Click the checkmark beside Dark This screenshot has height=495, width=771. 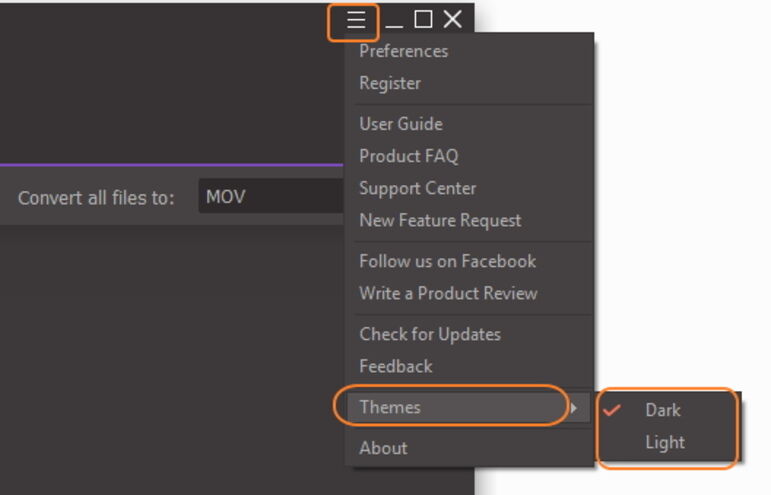(612, 409)
